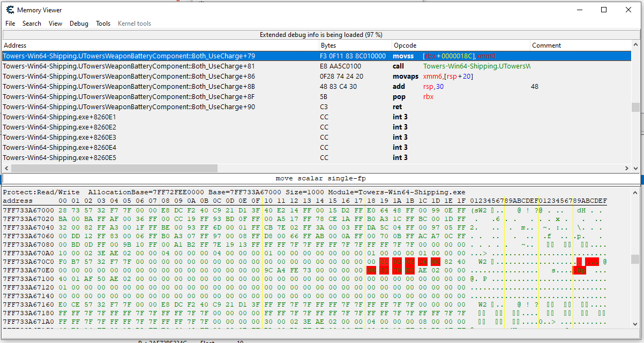This screenshot has width=644, height=343.
Task: Click hex row address 7FF733A670C0
Action: 28,262
